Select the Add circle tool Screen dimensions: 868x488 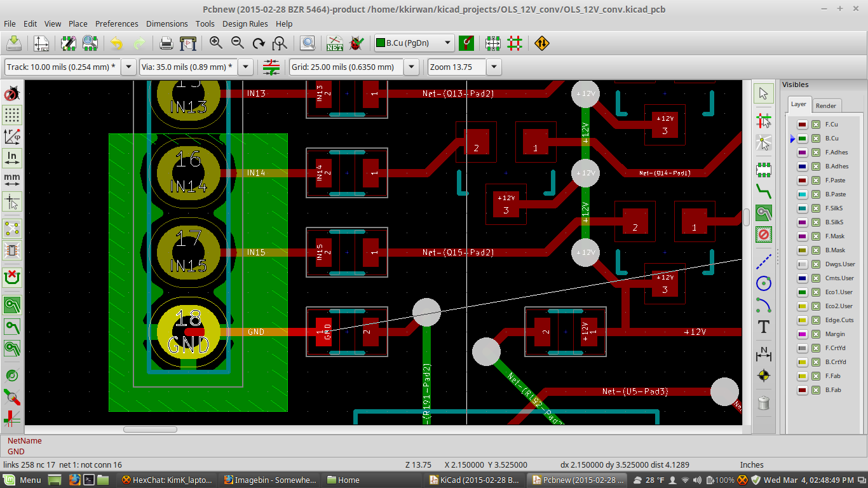coord(764,283)
